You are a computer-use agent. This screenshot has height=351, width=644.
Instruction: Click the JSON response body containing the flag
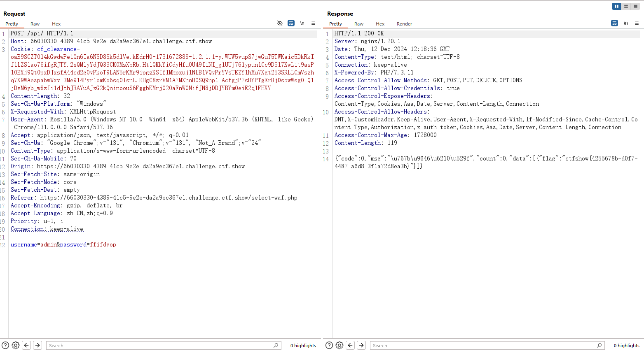pyautogui.click(x=486, y=162)
